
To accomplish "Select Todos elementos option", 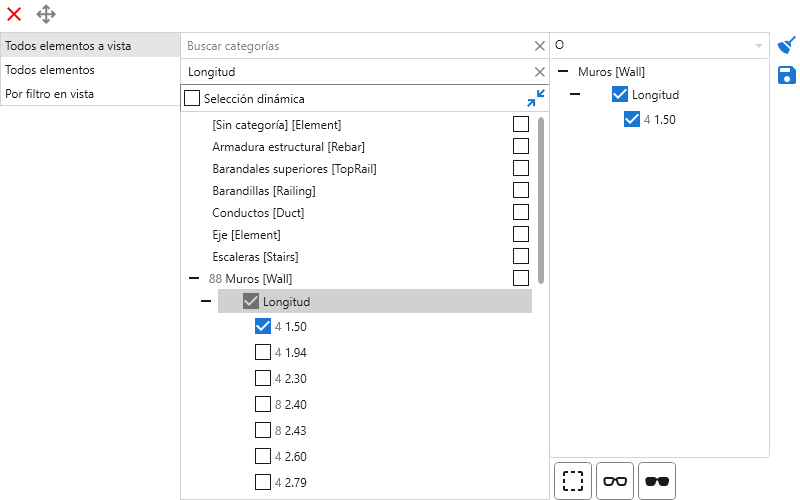I will click(x=50, y=70).
